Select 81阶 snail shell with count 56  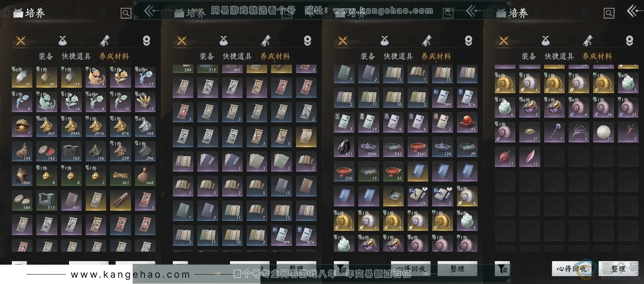click(603, 107)
